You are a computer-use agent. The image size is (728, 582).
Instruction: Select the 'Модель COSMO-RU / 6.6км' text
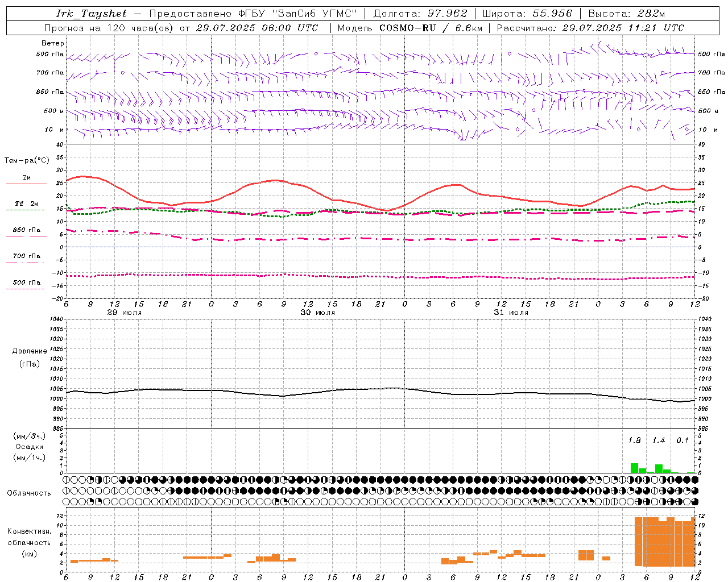[x=409, y=28]
